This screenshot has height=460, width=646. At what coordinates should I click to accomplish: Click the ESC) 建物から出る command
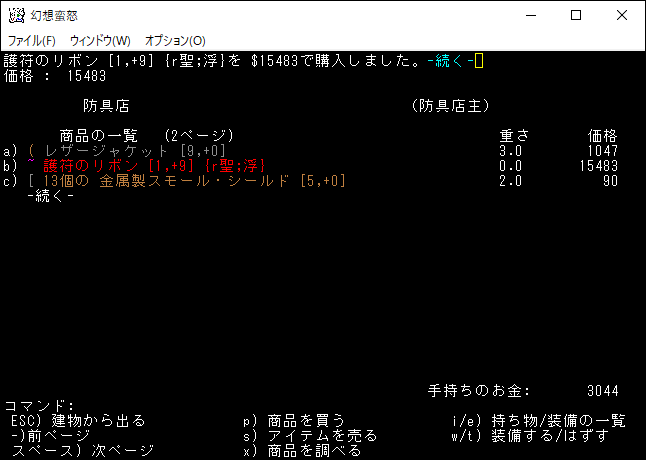click(x=78, y=420)
